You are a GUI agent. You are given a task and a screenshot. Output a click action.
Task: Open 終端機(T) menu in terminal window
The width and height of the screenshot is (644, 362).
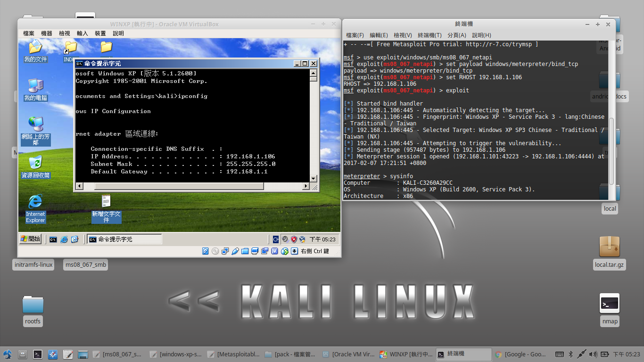click(x=429, y=35)
